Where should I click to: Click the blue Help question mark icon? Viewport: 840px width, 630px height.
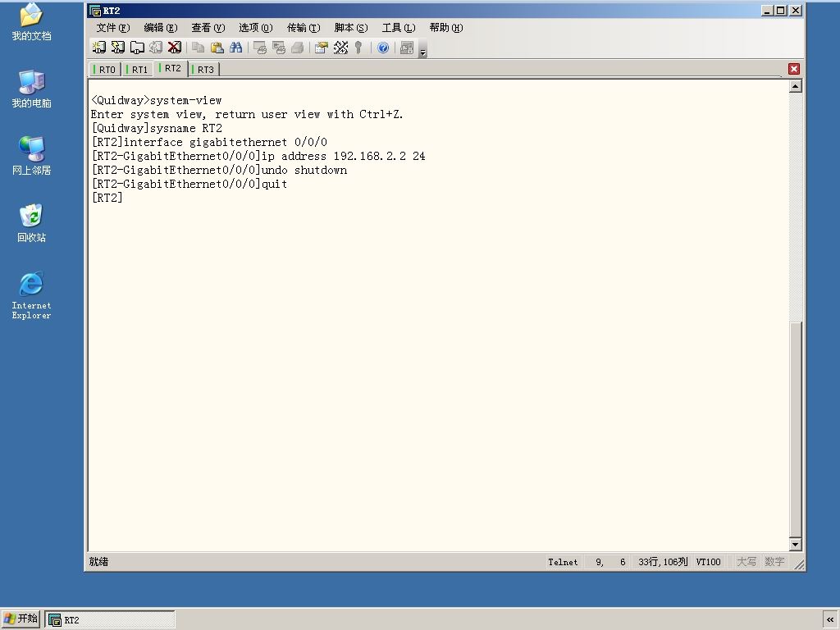[x=383, y=48]
